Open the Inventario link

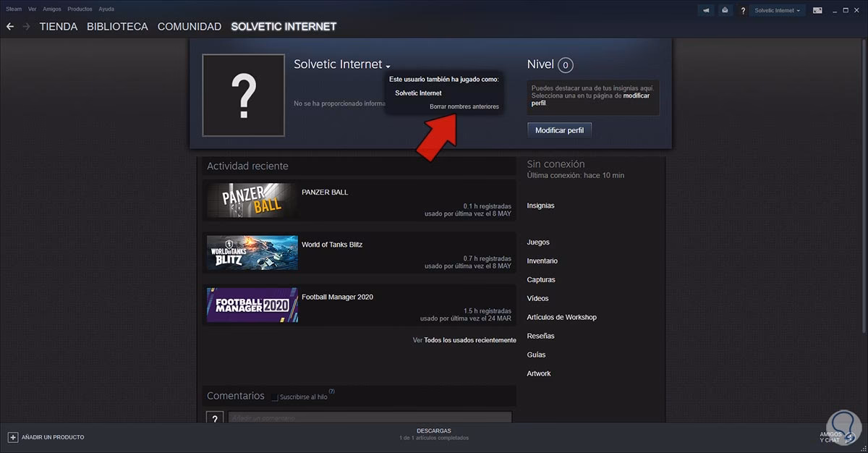(x=542, y=261)
